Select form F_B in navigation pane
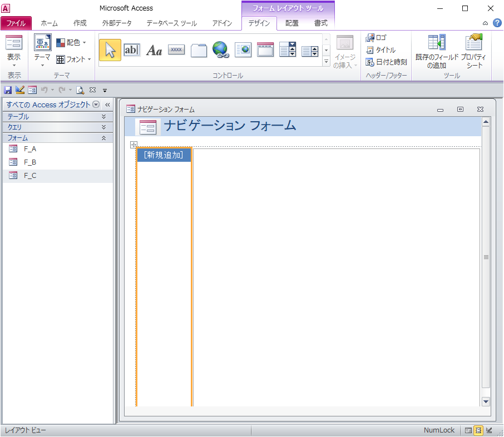Screen dimensions: 504x437 pos(58,162)
